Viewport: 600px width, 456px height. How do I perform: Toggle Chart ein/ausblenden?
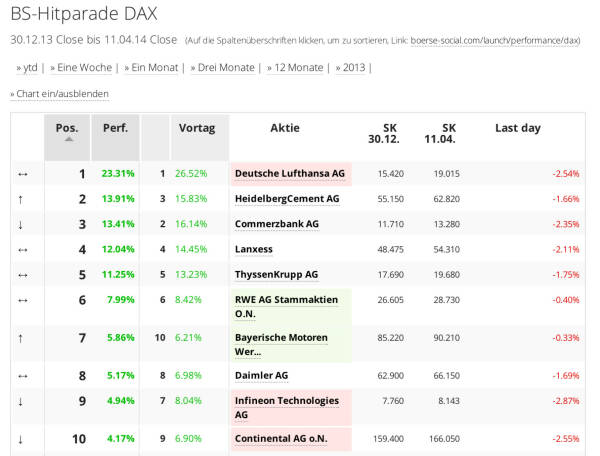[60, 93]
